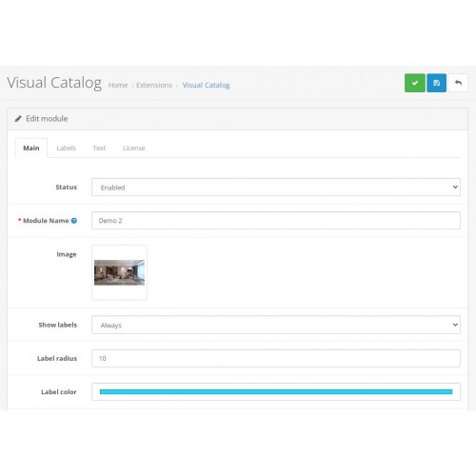Open the Text tab
Image resolution: width=476 pixels, height=476 pixels.
point(99,148)
